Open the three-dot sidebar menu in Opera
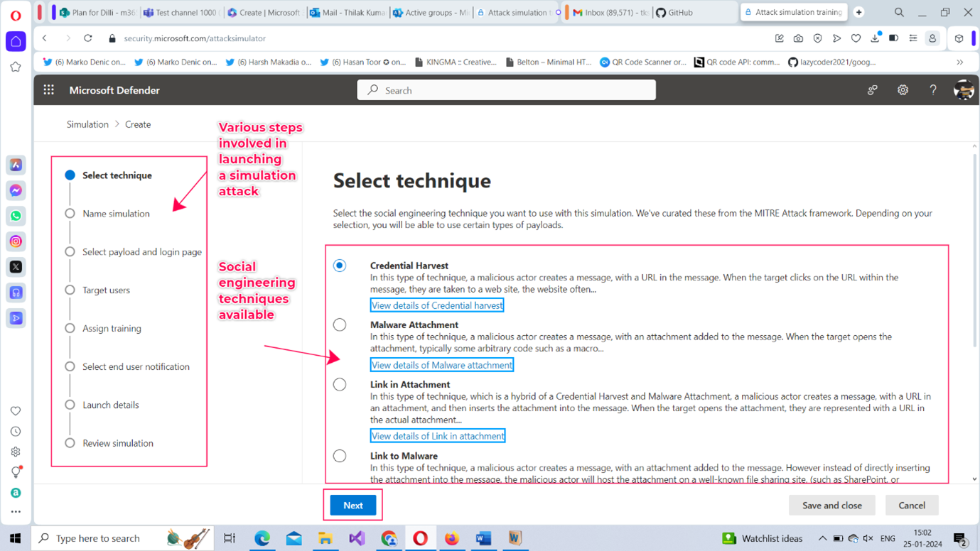The height and width of the screenshot is (551, 980). (16, 511)
